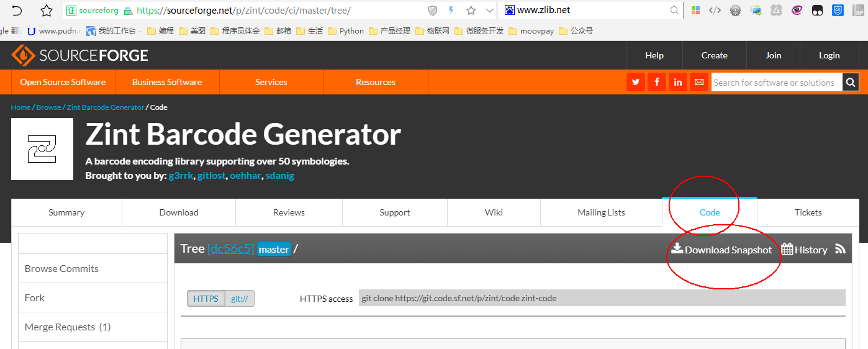Switch to the Download tab
The height and width of the screenshot is (349, 868).
tap(179, 212)
